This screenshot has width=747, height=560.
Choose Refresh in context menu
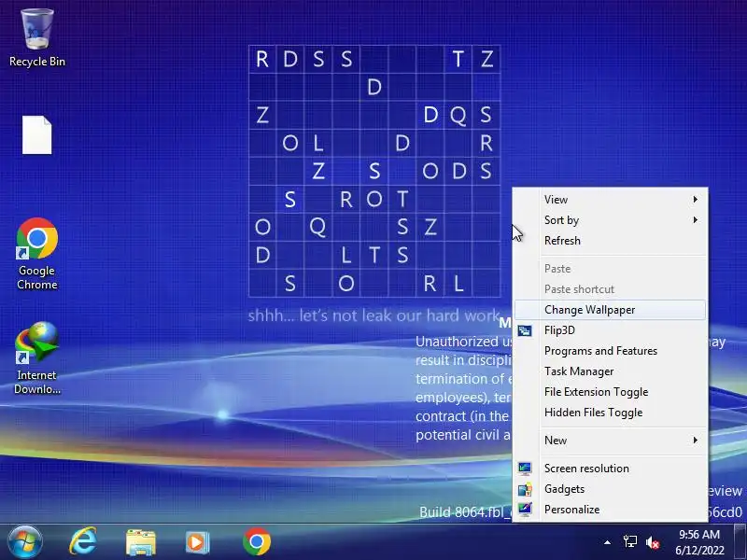pos(611,241)
